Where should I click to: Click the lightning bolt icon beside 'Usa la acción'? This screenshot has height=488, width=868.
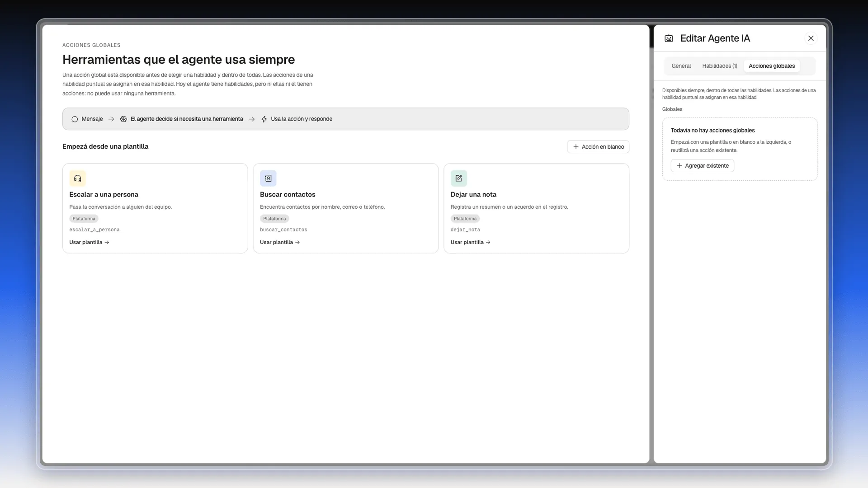264,119
